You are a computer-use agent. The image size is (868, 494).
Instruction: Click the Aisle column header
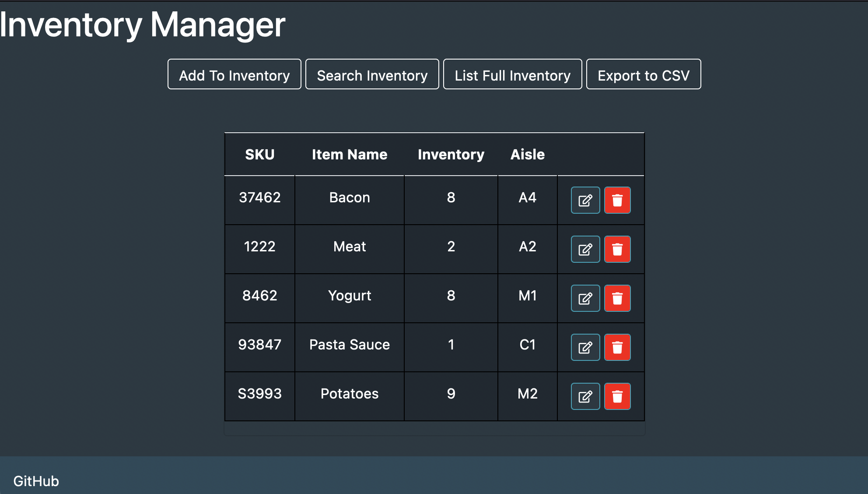pos(527,154)
